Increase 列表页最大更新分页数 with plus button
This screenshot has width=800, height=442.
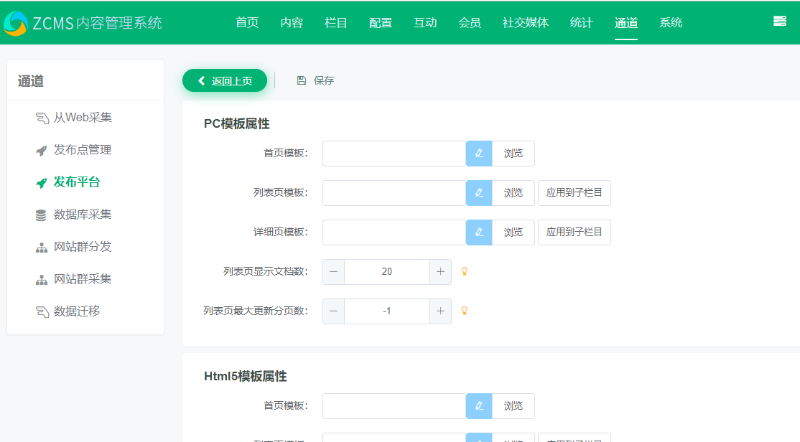click(440, 311)
